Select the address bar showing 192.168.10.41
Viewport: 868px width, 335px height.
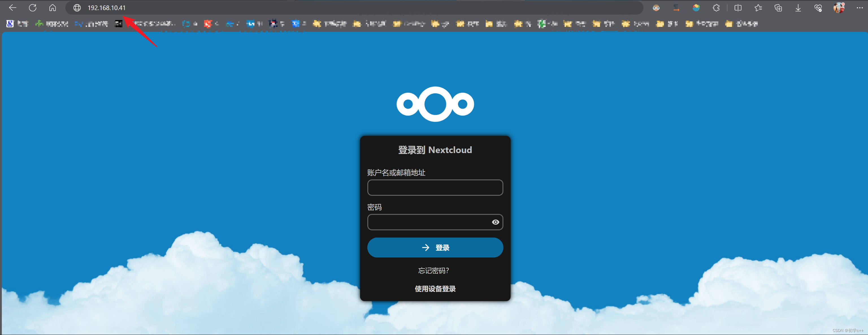point(106,7)
